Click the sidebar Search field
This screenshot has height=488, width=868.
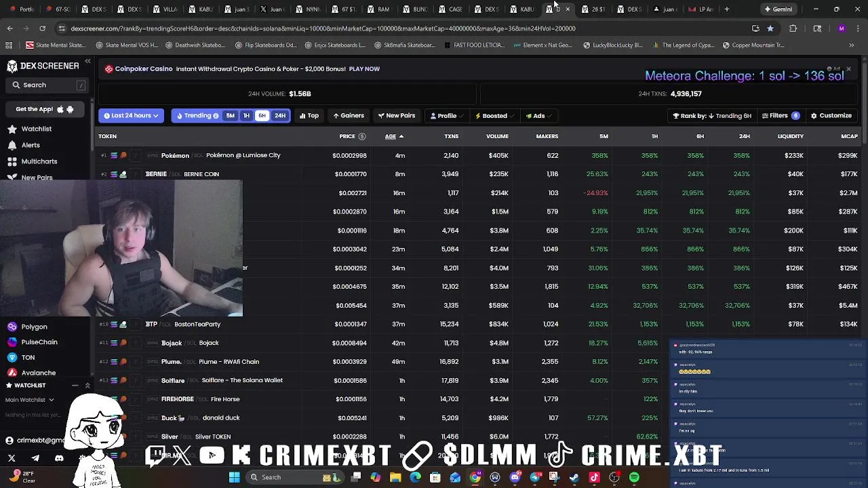[47, 85]
